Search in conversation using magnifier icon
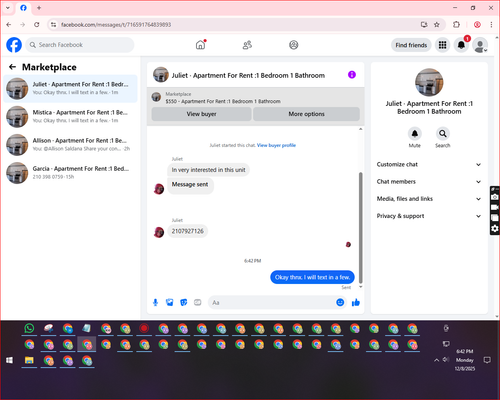 (x=442, y=134)
